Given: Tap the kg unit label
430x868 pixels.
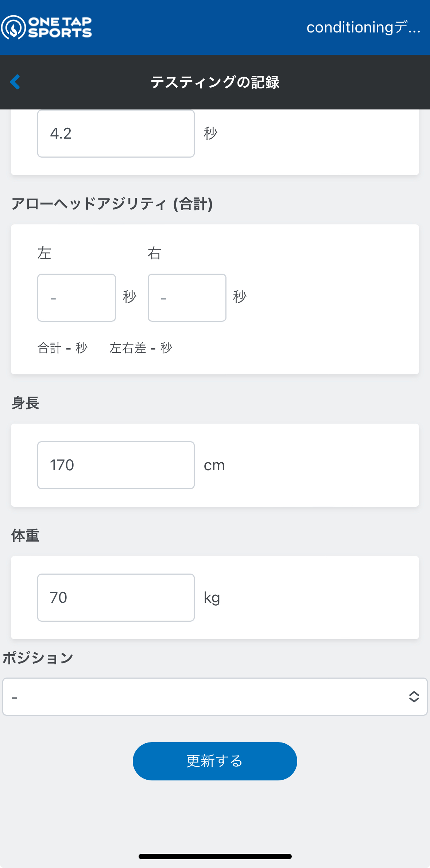Looking at the screenshot, I should pyautogui.click(x=212, y=598).
